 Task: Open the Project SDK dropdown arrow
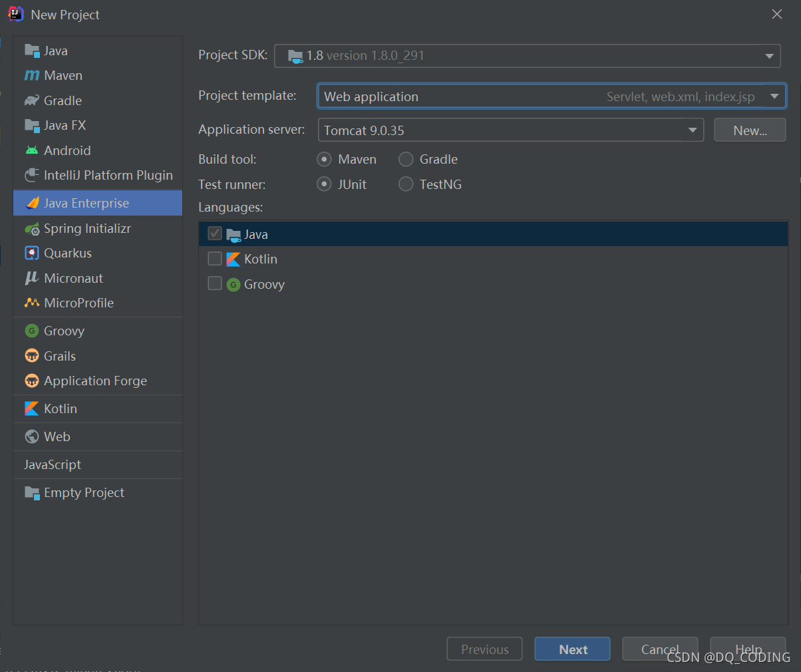[770, 56]
